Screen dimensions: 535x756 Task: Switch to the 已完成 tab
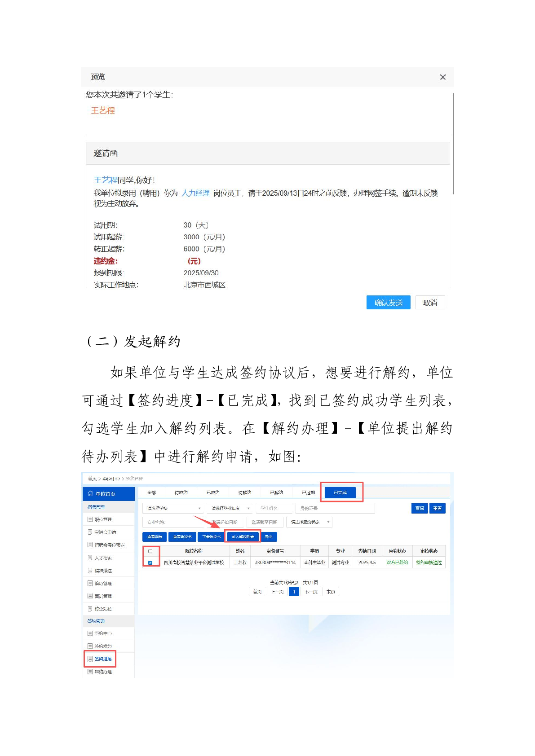(340, 492)
